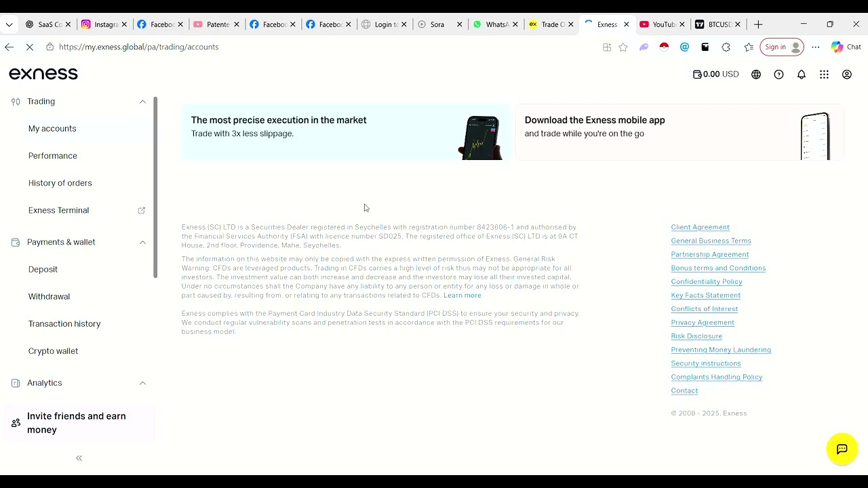This screenshot has width=868, height=488.
Task: Click the external link icon beside Exness Terminal
Action: (142, 210)
